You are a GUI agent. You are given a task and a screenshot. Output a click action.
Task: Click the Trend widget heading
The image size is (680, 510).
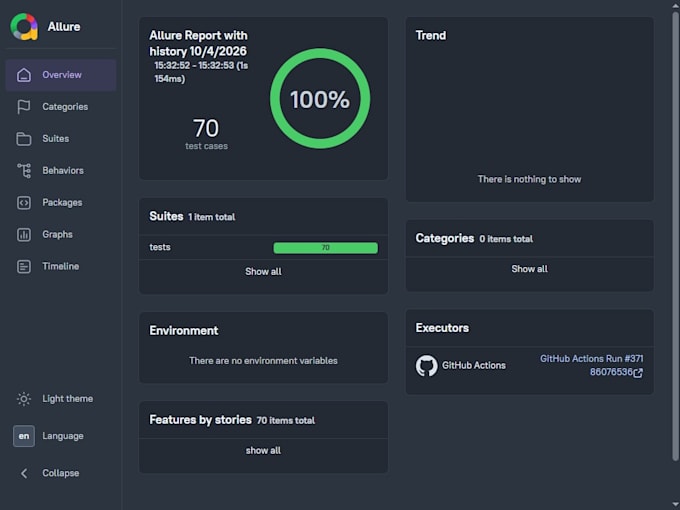431,36
